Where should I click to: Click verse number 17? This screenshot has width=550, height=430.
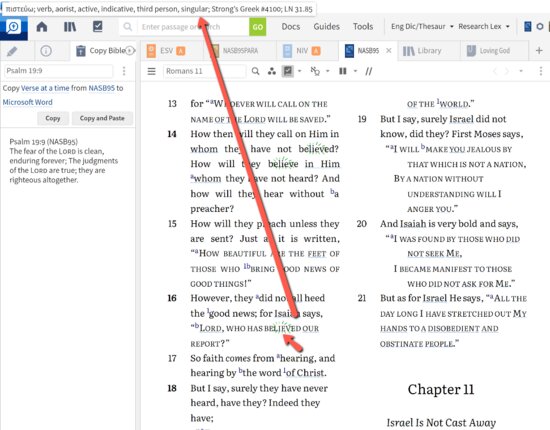[x=172, y=358]
